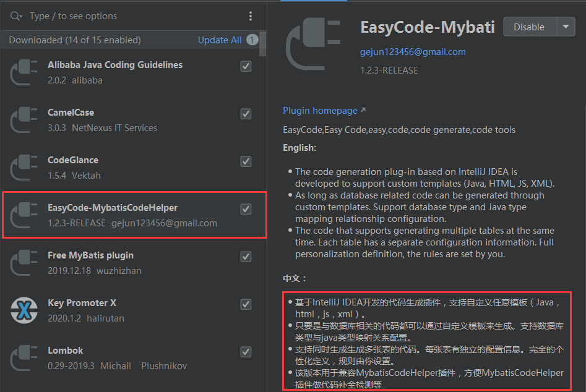Open the three-dot options menu
The image size is (586, 392).
coord(251,16)
